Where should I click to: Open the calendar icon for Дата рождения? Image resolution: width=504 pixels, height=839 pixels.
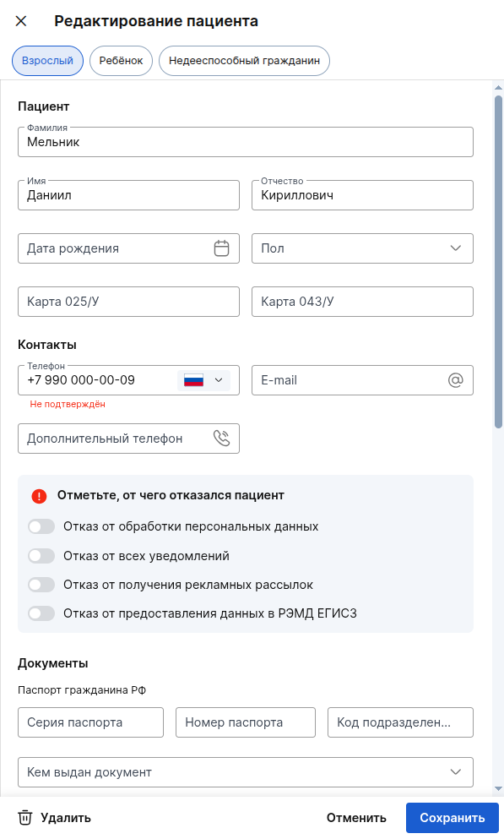(x=221, y=248)
